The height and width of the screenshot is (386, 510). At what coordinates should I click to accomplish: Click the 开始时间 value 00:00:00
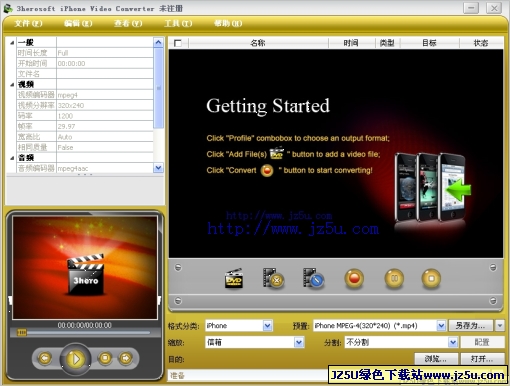pyautogui.click(x=105, y=63)
